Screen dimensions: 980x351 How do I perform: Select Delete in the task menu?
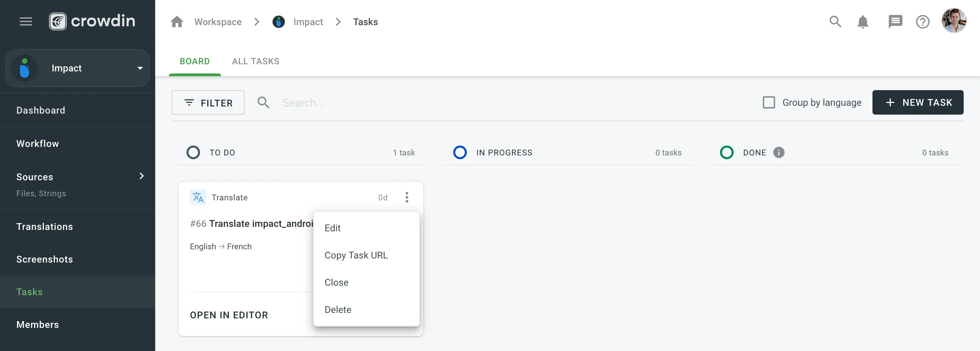[x=338, y=310]
